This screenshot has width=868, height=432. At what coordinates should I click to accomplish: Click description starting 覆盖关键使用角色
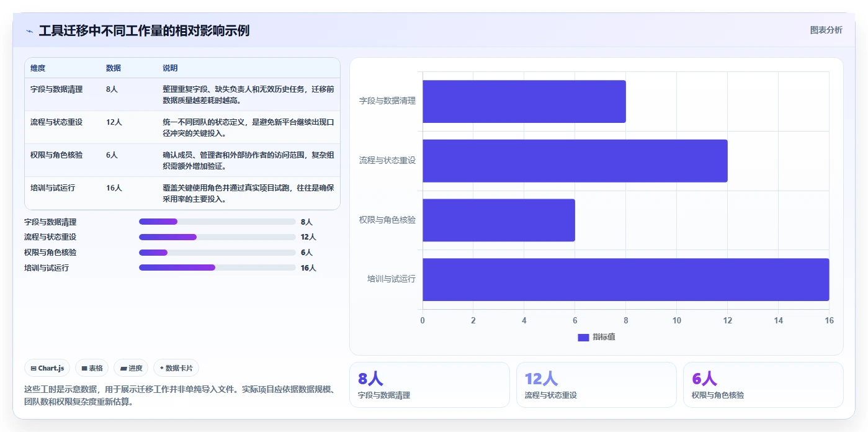248,193
